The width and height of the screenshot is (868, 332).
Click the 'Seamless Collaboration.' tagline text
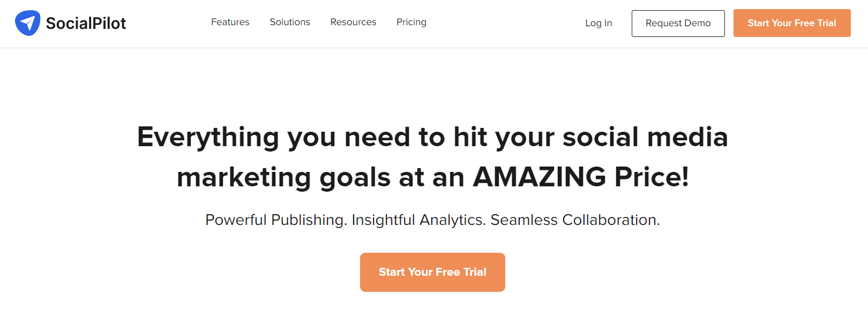[575, 220]
